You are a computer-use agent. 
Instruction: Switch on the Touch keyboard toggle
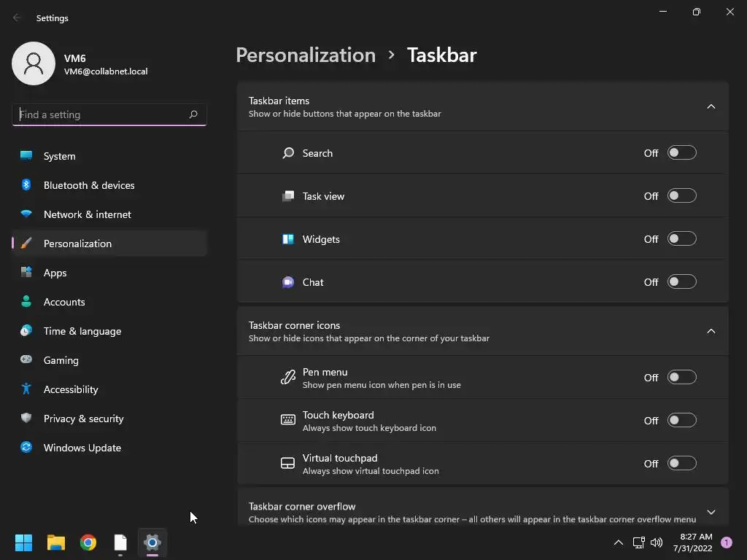tap(682, 420)
